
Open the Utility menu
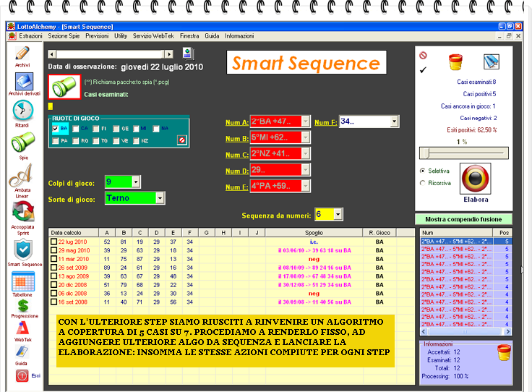coord(121,36)
